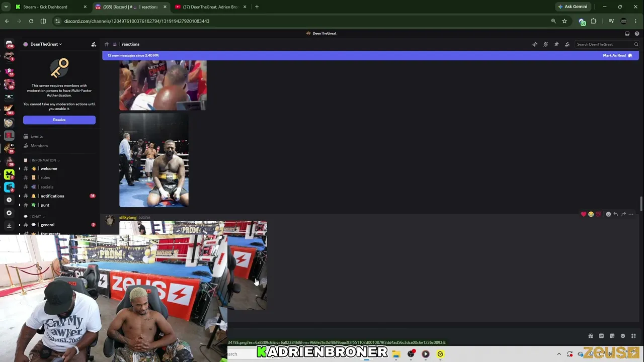The image size is (644, 362).
Task: Open emoji picker in message bar
Action: (623, 336)
